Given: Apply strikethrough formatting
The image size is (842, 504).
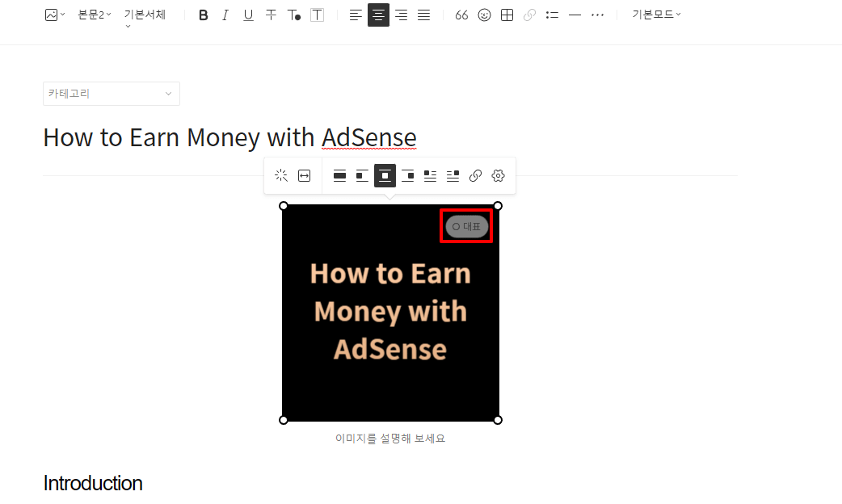Looking at the screenshot, I should (271, 15).
